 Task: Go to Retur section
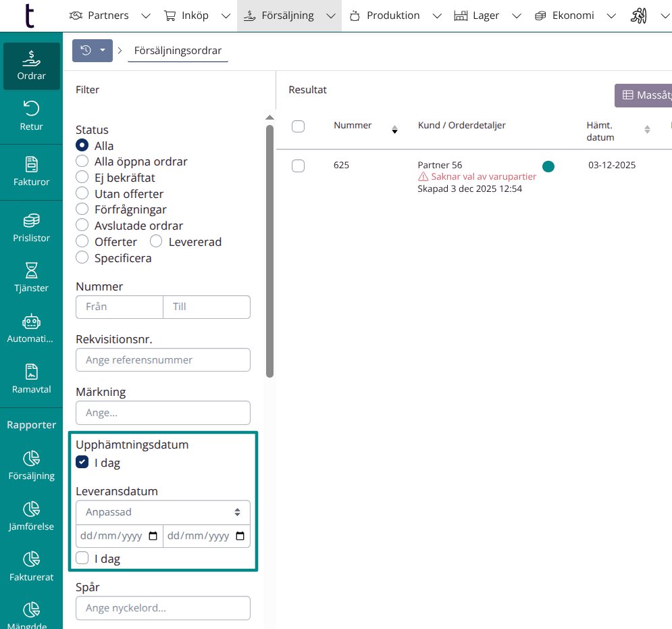tap(31, 116)
